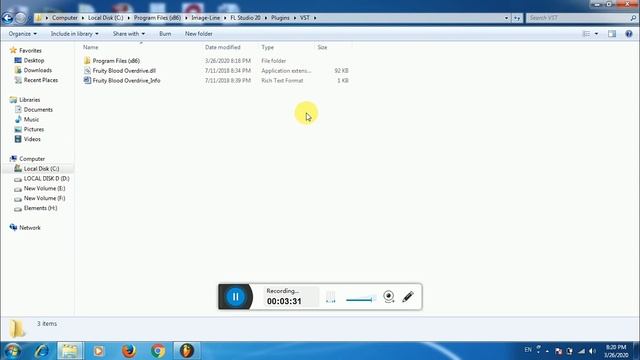Pause the screen recording
Viewport: 640px width, 360px height.
(236, 297)
